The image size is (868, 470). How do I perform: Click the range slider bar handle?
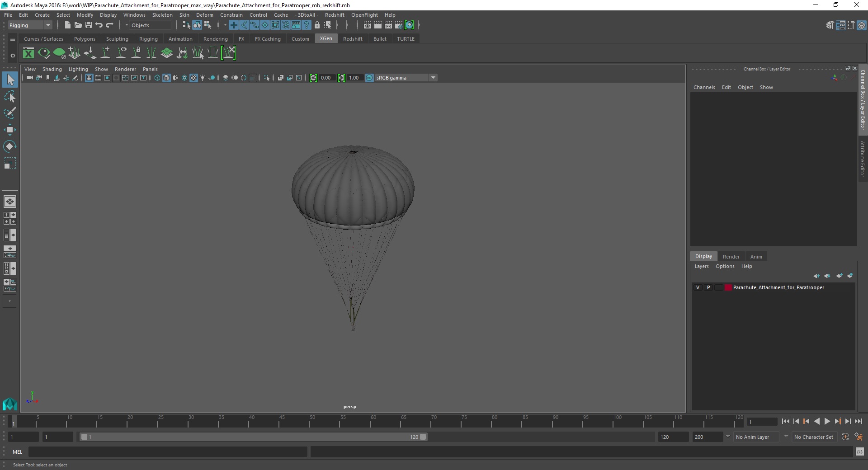pyautogui.click(x=254, y=437)
